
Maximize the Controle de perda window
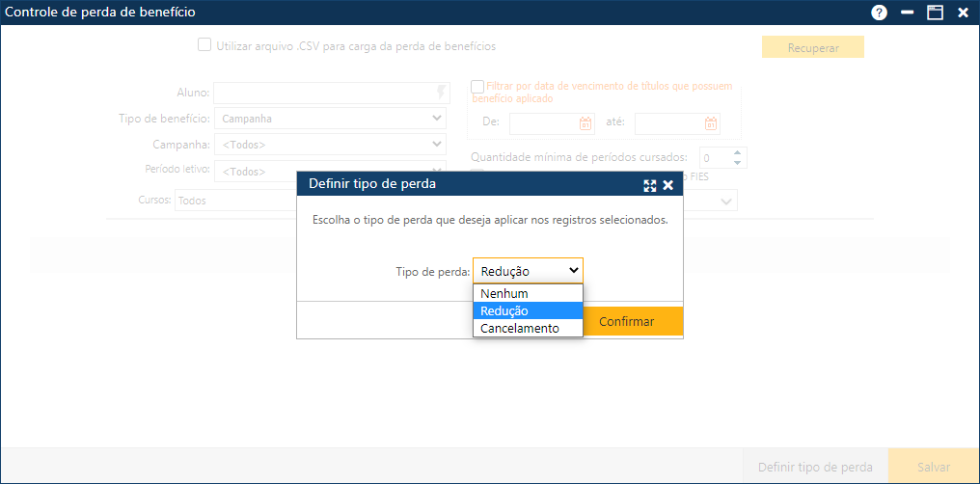click(935, 13)
